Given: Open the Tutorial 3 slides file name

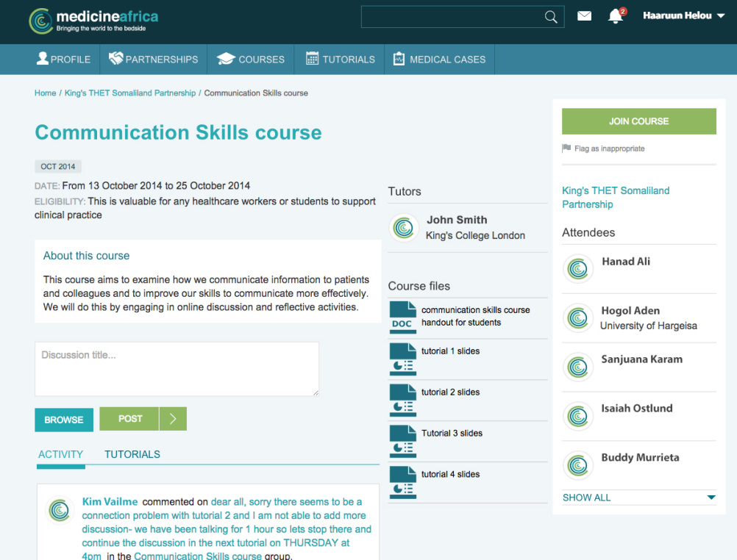Looking at the screenshot, I should click(x=452, y=433).
